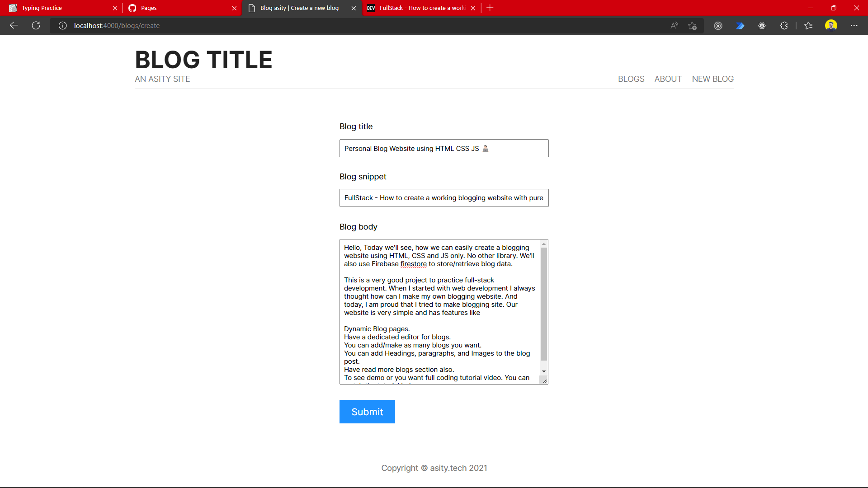Submit the new blog post

367,412
